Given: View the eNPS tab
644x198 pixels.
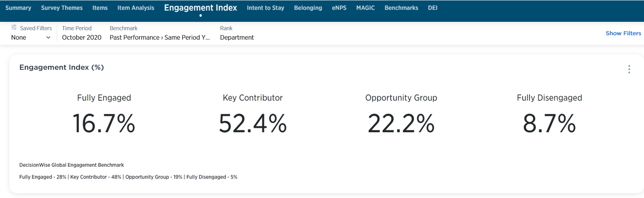Looking at the screenshot, I should (339, 8).
